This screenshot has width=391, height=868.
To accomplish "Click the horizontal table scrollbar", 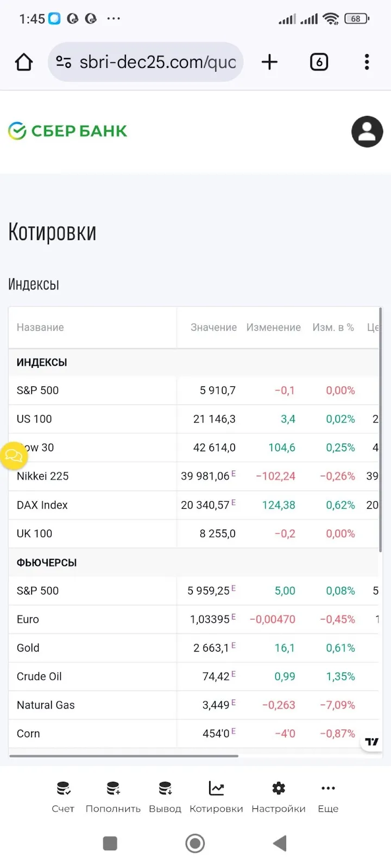I will (124, 756).
